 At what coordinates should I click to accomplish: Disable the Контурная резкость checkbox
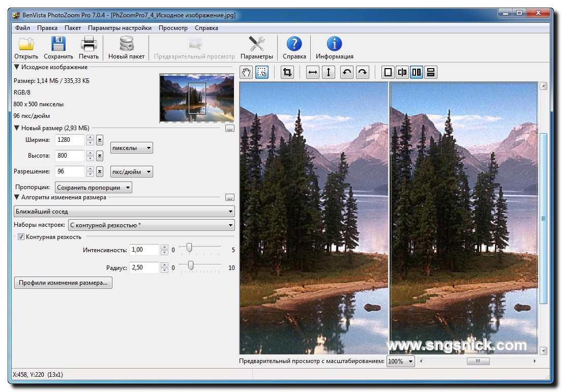[20, 236]
